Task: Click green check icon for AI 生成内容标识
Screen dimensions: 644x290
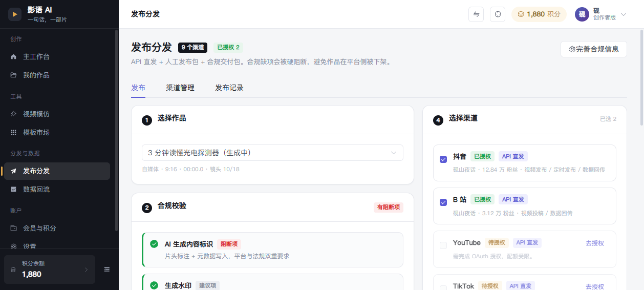Action: coord(154,244)
